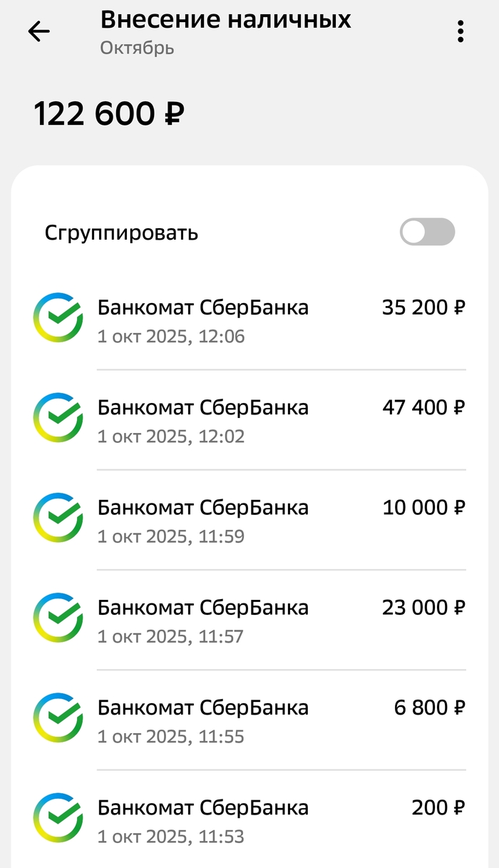The width and height of the screenshot is (499, 868).
Task: Click the 35 200 ₽ amount
Action: [423, 308]
